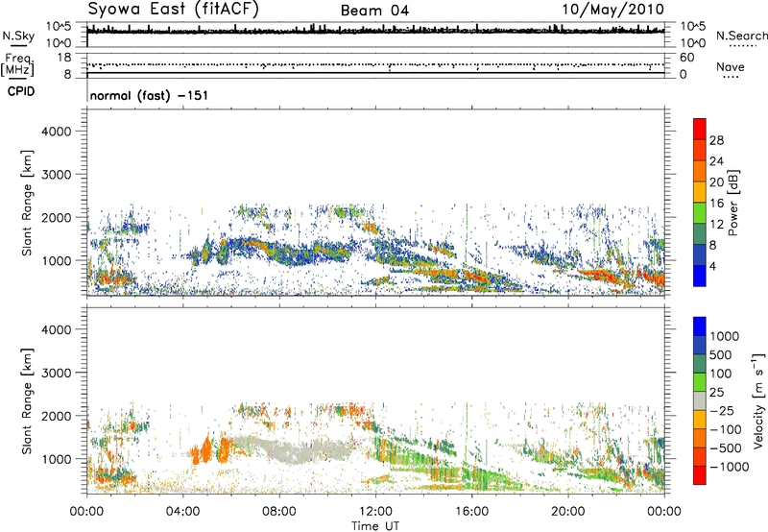Click the "N.Sky" legend label

point(18,36)
